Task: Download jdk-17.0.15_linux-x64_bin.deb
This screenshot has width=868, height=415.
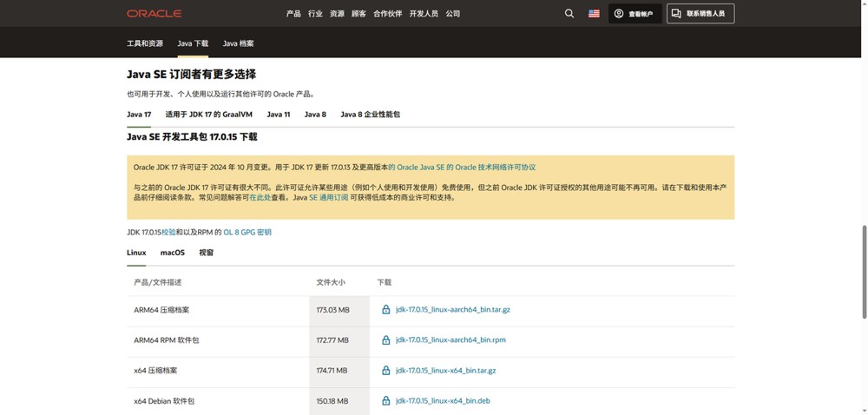Action: click(x=443, y=400)
